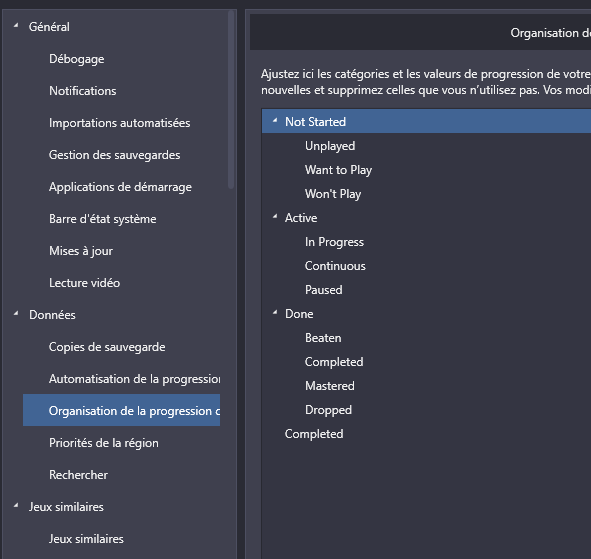The width and height of the screenshot is (591, 559).
Task: Collapse the Général section arrow
Action: click(x=16, y=26)
